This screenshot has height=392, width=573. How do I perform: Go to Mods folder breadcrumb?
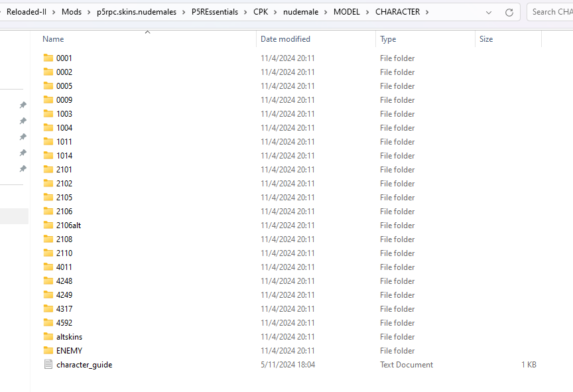tap(72, 12)
